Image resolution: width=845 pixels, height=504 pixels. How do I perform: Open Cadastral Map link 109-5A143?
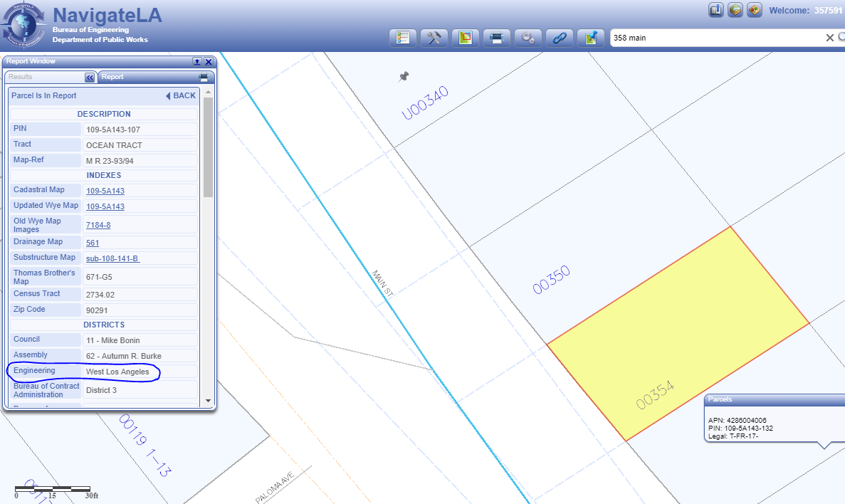point(105,191)
